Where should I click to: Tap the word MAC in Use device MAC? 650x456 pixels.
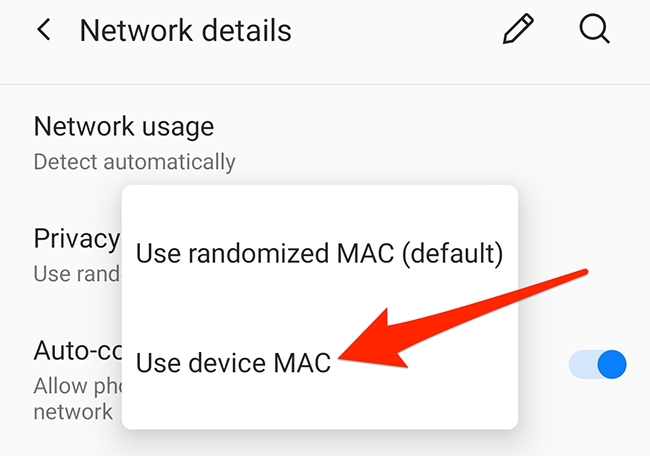[x=302, y=363]
